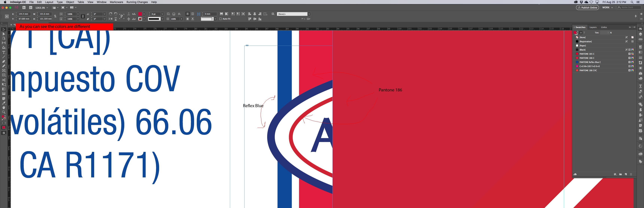Toggle formatting affects container in Swatches
Viewport: 644px width, 208px height.
coord(581,33)
